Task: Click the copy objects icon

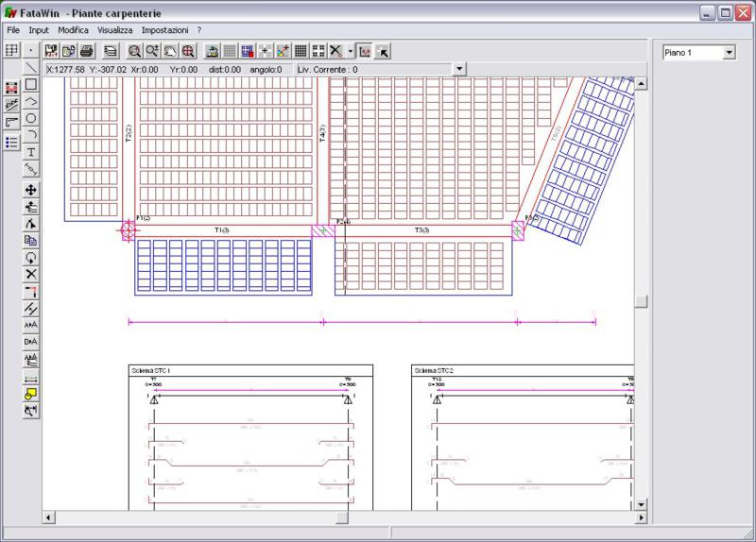Action: (x=31, y=241)
